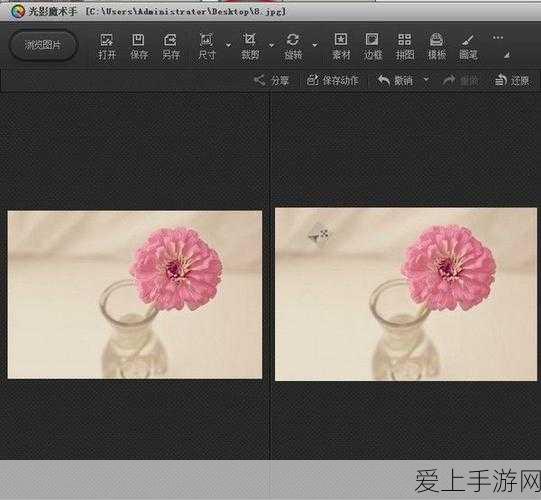
Task: Select the 尺寸 resize tool
Action: point(207,47)
